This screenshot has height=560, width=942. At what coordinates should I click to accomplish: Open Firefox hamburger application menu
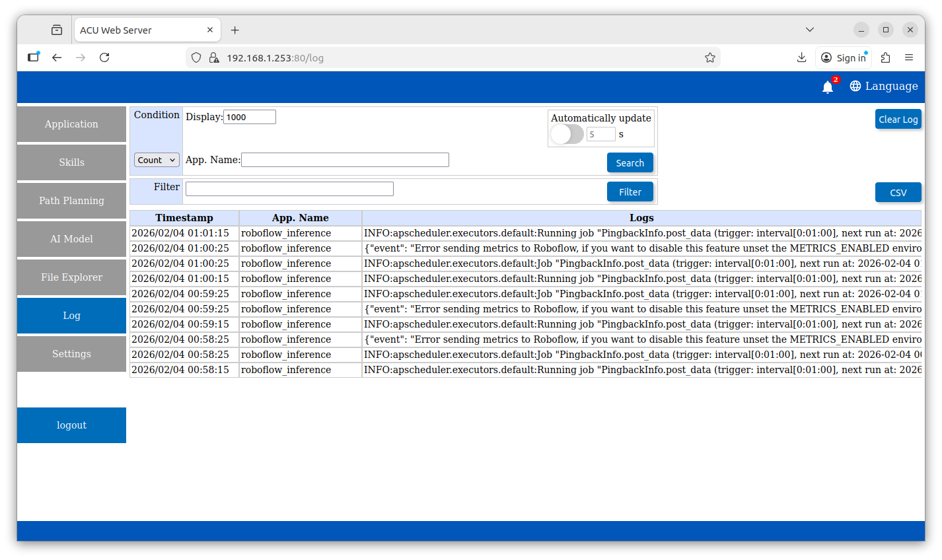909,57
